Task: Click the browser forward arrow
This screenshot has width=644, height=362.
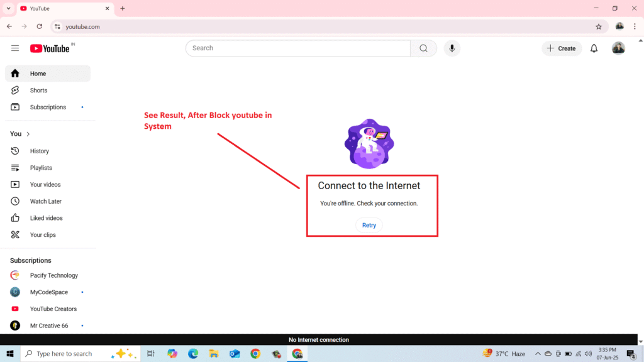Action: (25, 26)
